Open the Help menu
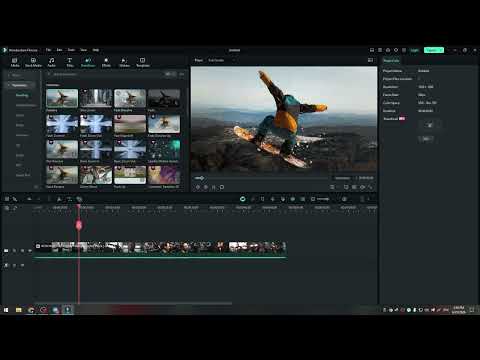 click(x=96, y=50)
